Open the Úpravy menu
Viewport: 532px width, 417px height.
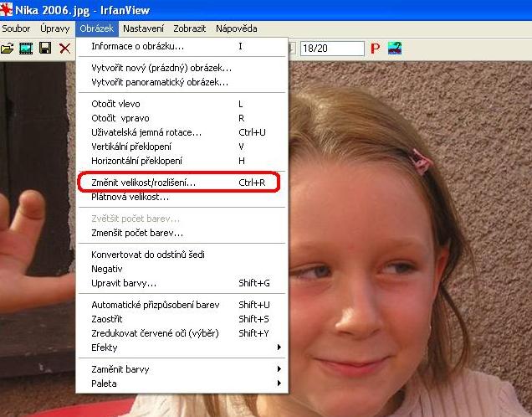[54, 28]
